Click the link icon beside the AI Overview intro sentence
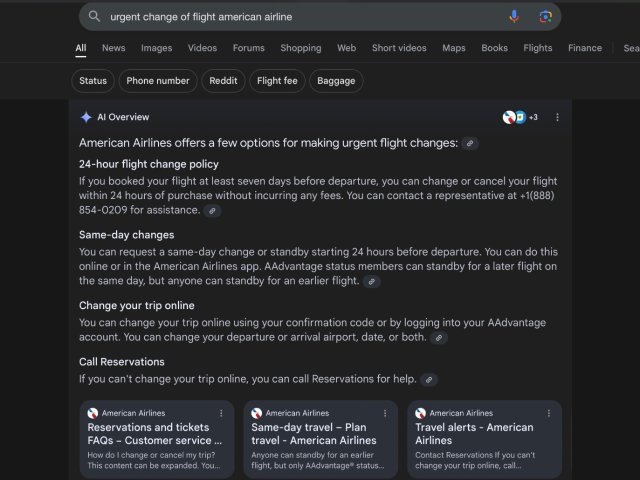 (470, 143)
